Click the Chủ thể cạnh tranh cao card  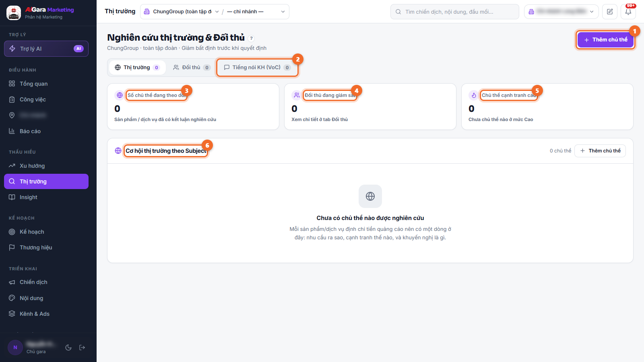(x=547, y=107)
